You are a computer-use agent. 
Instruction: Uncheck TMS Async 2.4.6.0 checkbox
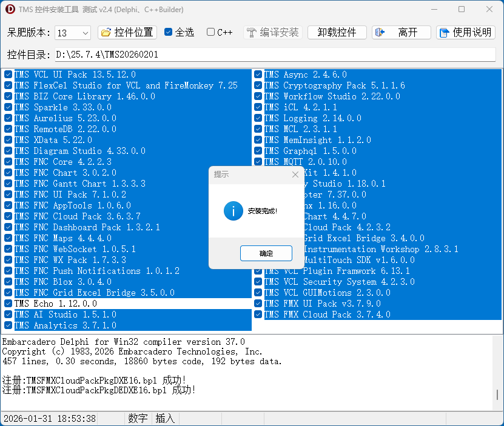point(258,75)
